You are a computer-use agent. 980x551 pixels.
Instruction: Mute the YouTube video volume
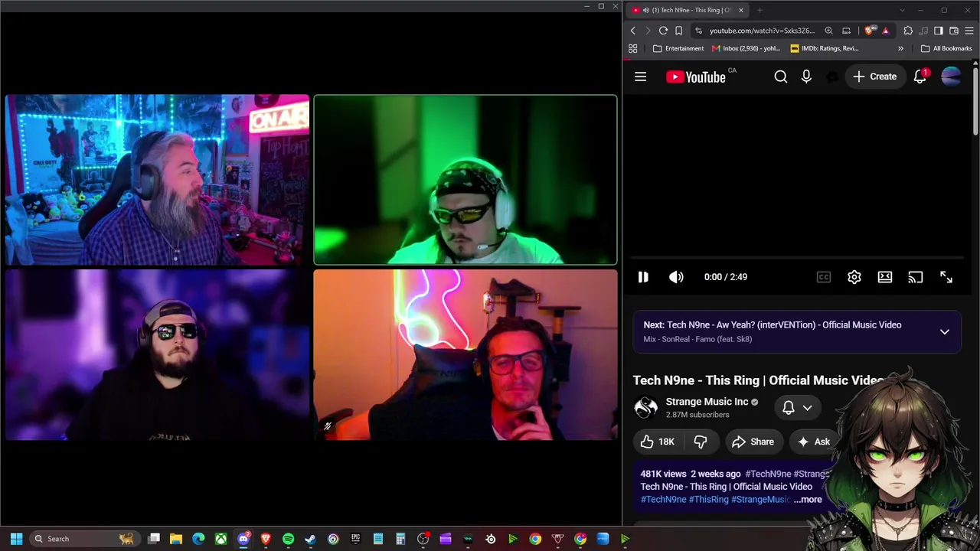click(x=676, y=277)
